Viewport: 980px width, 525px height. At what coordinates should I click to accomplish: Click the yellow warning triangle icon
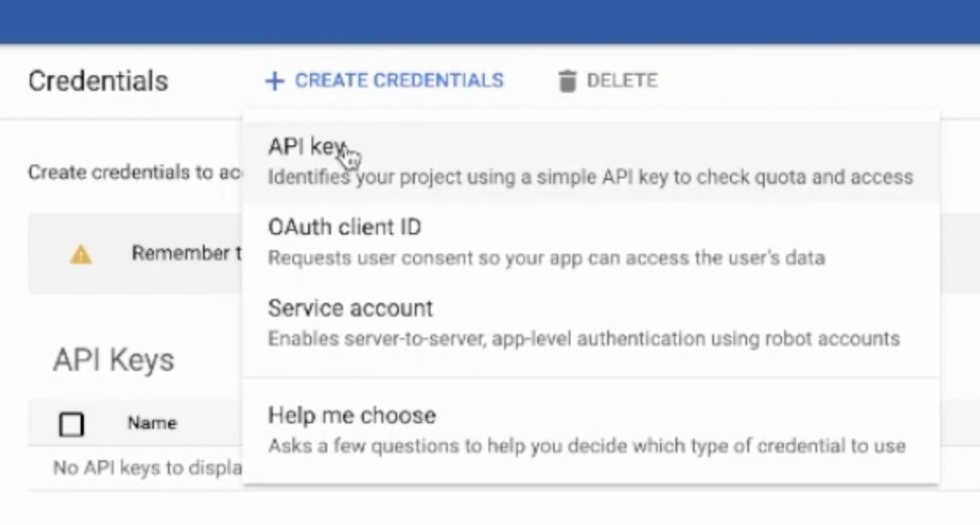coord(80,254)
